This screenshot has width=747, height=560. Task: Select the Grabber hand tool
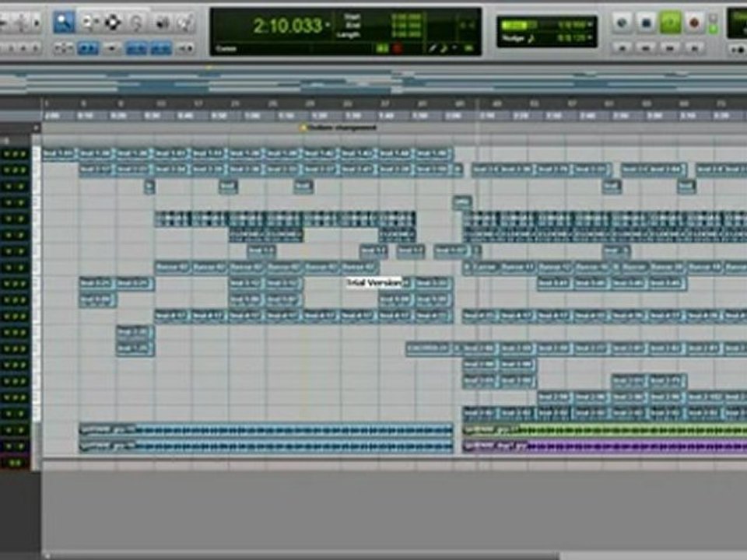tap(137, 23)
